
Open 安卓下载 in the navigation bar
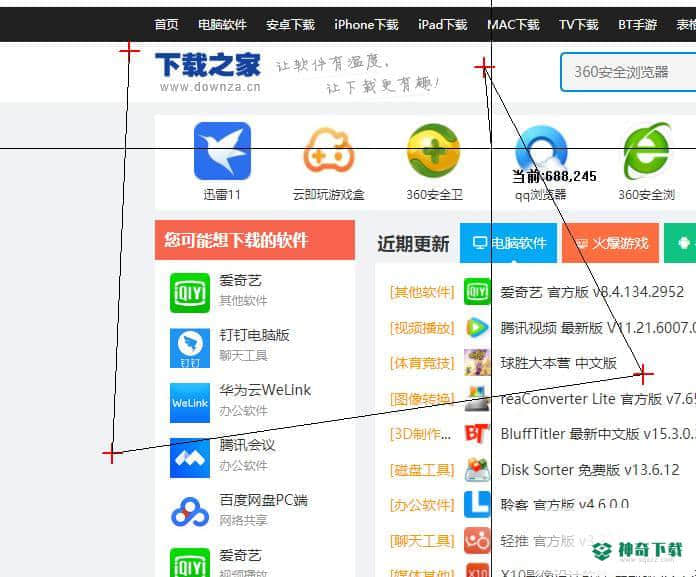(x=290, y=24)
